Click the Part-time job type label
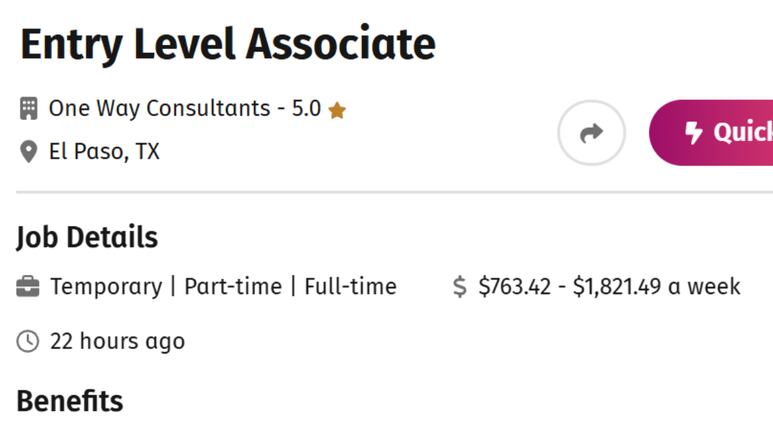773x438 pixels. tap(233, 287)
